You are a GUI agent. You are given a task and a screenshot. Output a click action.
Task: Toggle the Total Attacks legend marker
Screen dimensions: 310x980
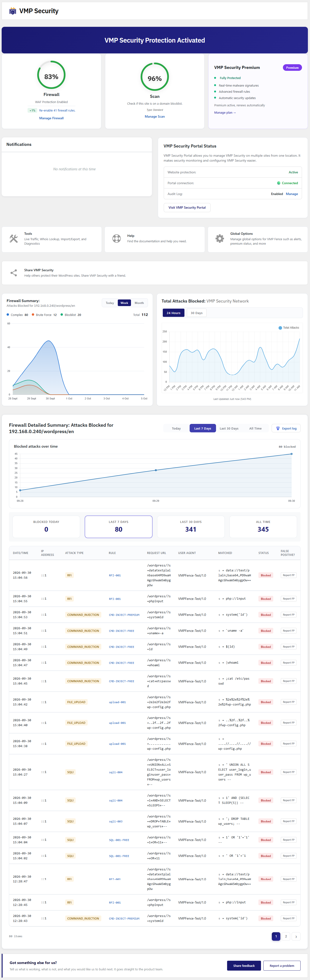pos(280,327)
